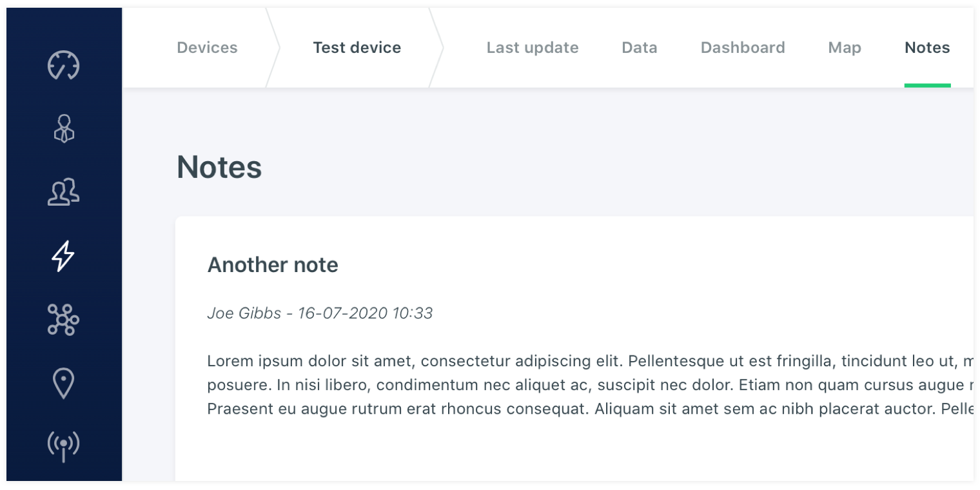Go back to Devices breadcrumb

(207, 48)
